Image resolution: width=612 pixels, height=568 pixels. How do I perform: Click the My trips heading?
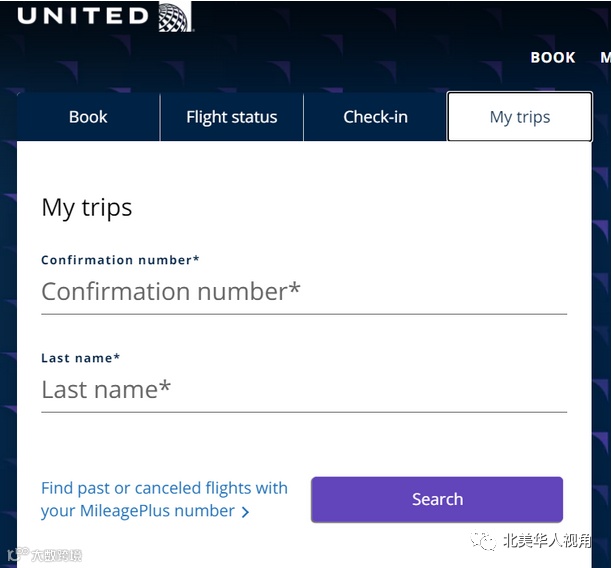pos(87,208)
